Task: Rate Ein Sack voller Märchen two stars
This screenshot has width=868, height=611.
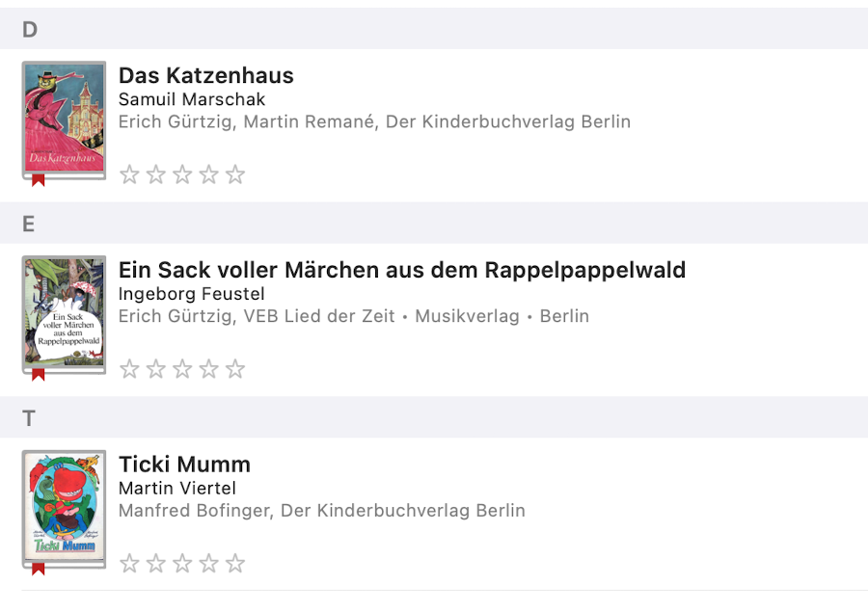Action: click(156, 369)
